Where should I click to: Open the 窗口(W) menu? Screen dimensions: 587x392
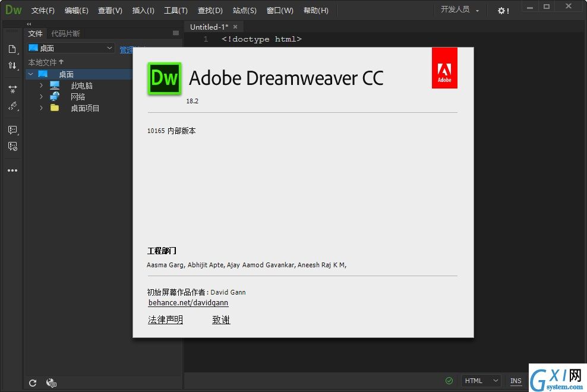click(280, 11)
